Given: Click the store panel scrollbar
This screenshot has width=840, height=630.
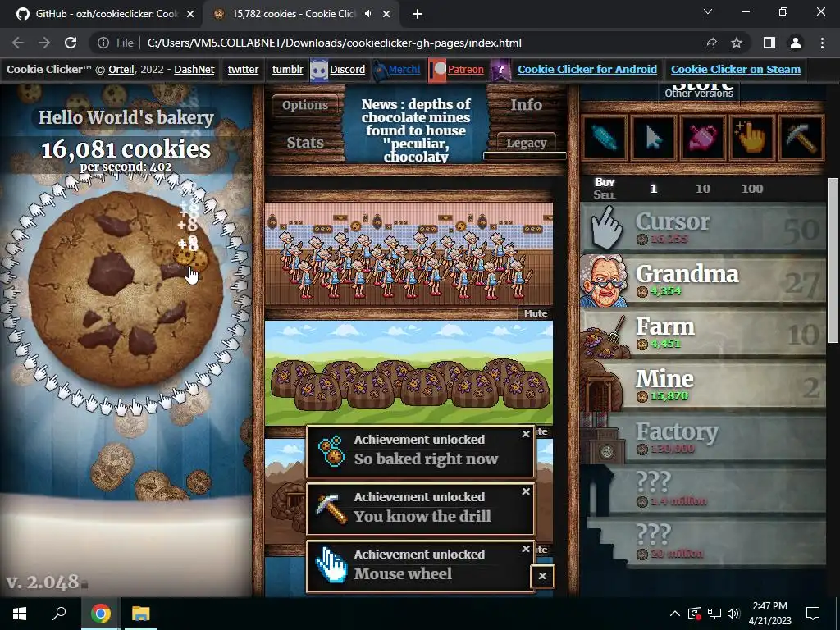Looking at the screenshot, I should tap(833, 260).
